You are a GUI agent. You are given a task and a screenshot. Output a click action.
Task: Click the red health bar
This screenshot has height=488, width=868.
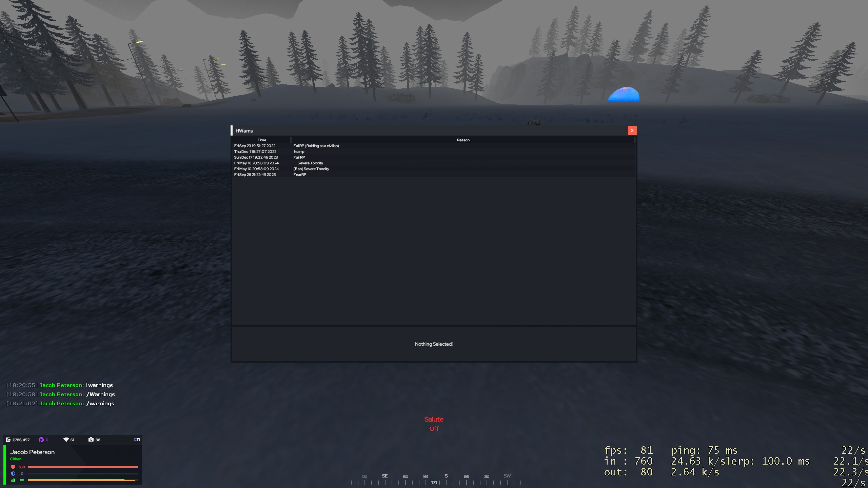tap(83, 467)
